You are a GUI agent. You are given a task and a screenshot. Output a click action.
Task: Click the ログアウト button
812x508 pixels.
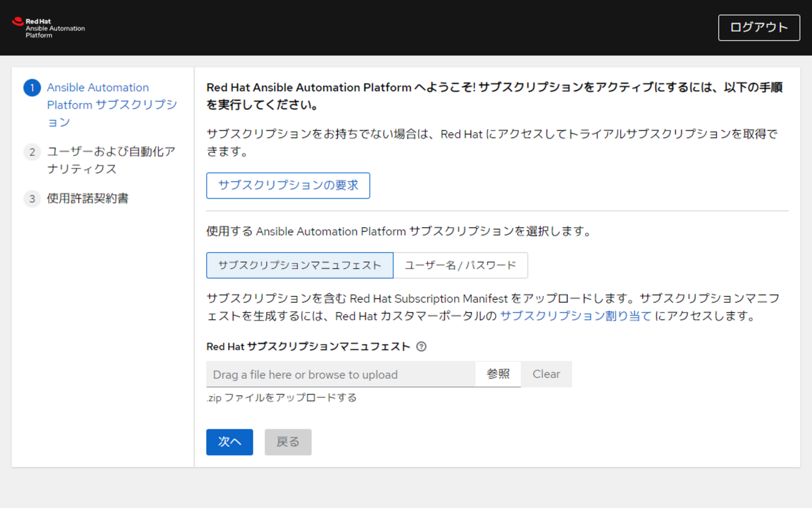[x=758, y=28]
